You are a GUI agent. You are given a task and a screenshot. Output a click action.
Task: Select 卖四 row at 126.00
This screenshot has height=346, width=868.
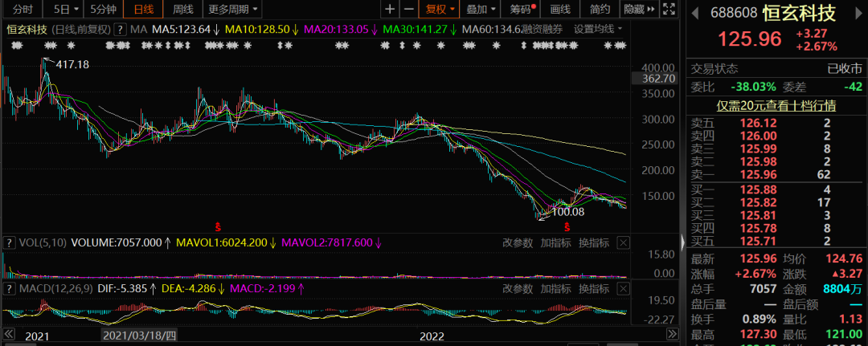click(x=776, y=136)
